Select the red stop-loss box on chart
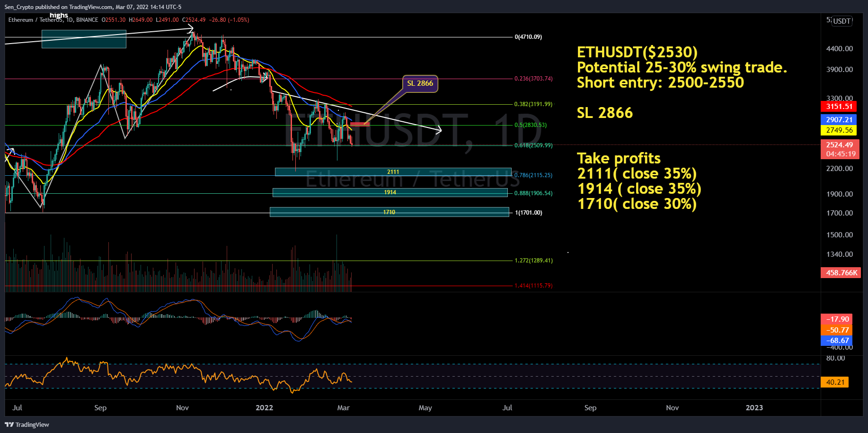 (360, 124)
